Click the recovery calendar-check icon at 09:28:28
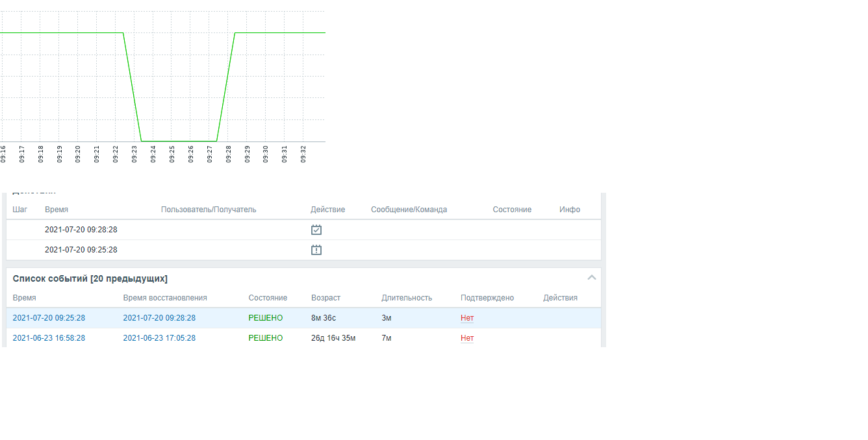This screenshot has width=868, height=440. tap(316, 230)
